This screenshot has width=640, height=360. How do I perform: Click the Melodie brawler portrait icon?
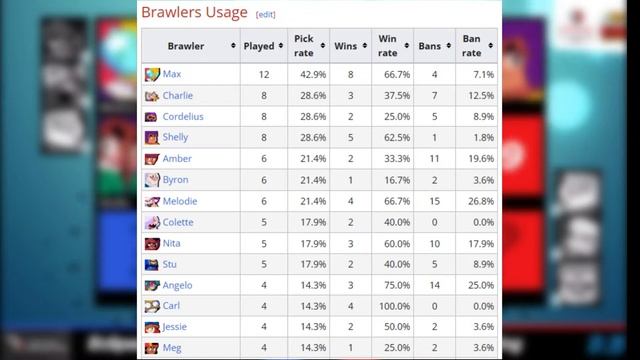click(152, 201)
